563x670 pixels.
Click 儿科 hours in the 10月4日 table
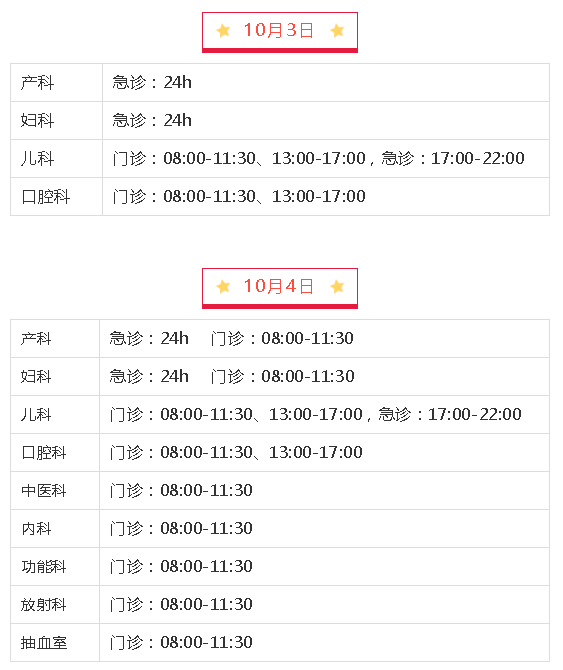point(315,414)
